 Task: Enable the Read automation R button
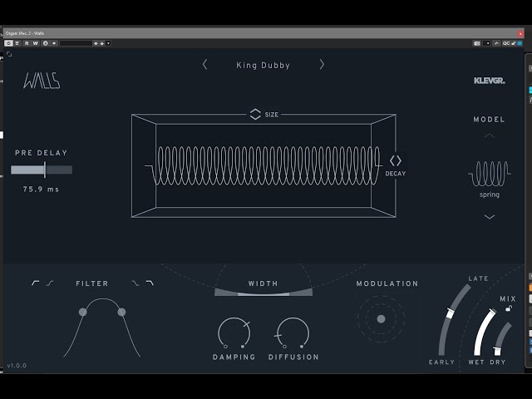tap(27, 42)
